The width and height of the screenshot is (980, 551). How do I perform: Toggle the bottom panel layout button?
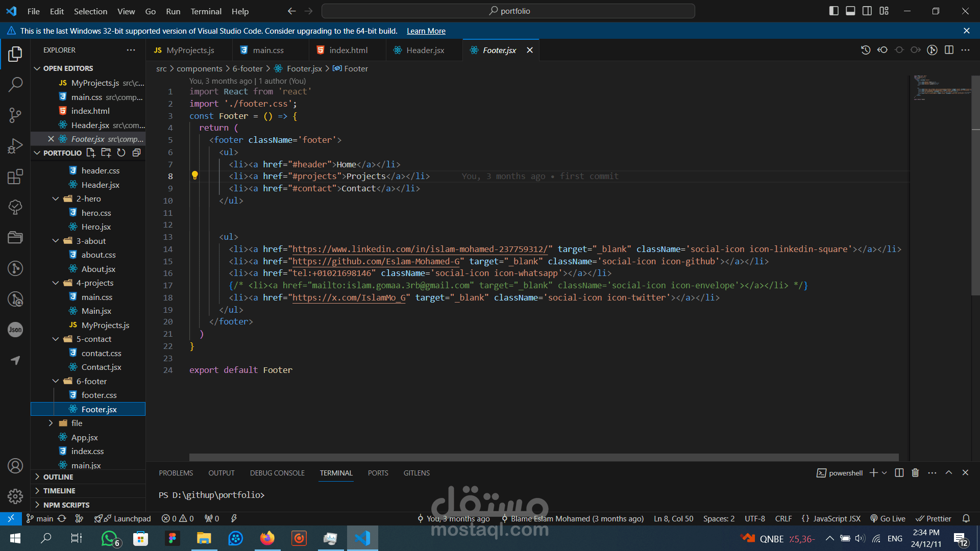[x=850, y=11]
